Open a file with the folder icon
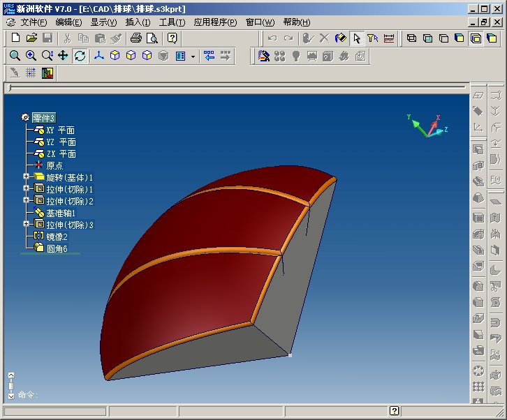The height and width of the screenshot is (420, 507). (31, 38)
